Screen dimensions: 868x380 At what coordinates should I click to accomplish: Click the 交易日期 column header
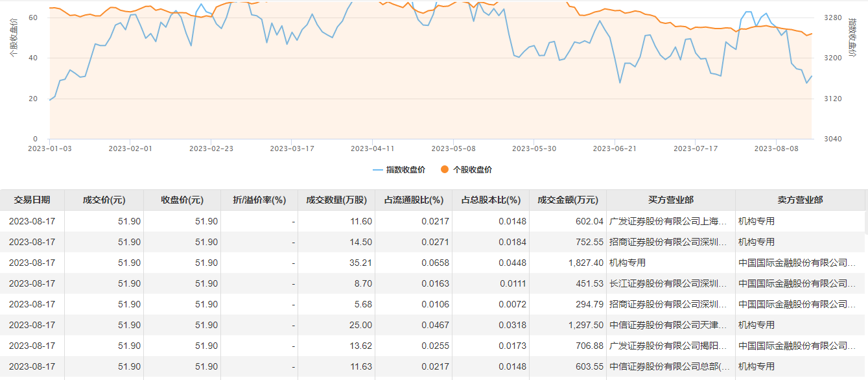click(32, 200)
